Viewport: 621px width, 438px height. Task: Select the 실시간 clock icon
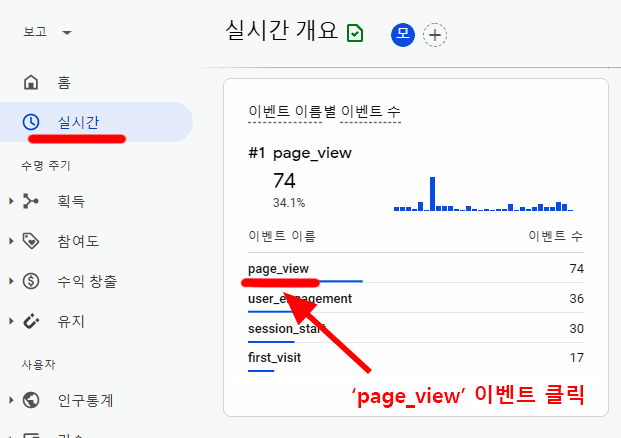point(31,122)
